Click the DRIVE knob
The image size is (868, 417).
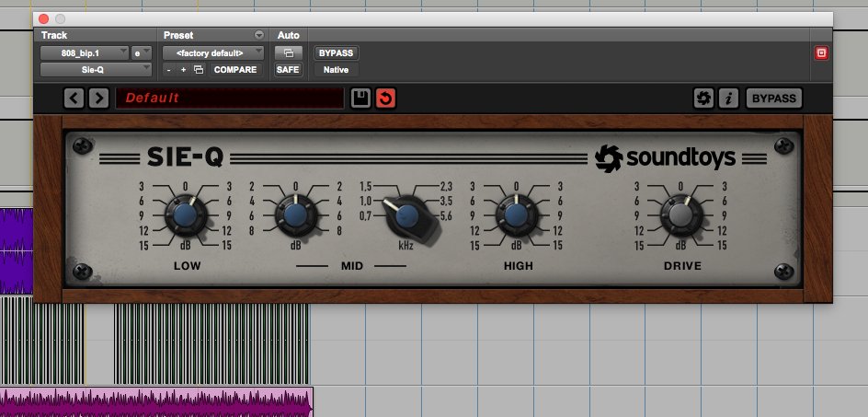pos(681,215)
